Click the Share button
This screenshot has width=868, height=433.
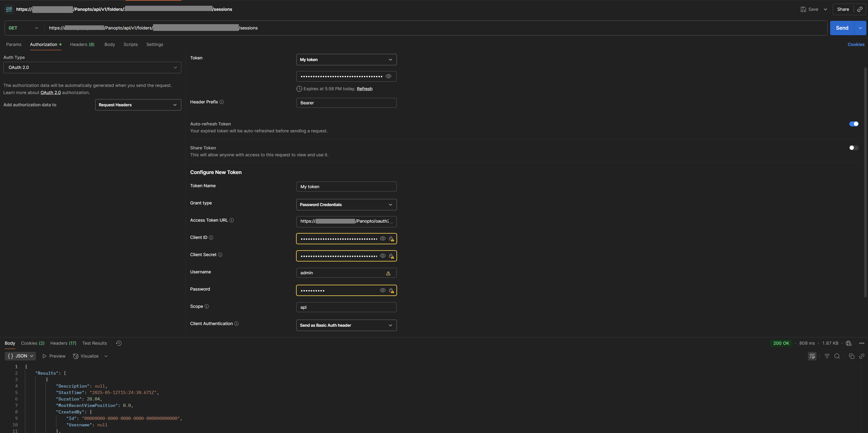pos(843,9)
